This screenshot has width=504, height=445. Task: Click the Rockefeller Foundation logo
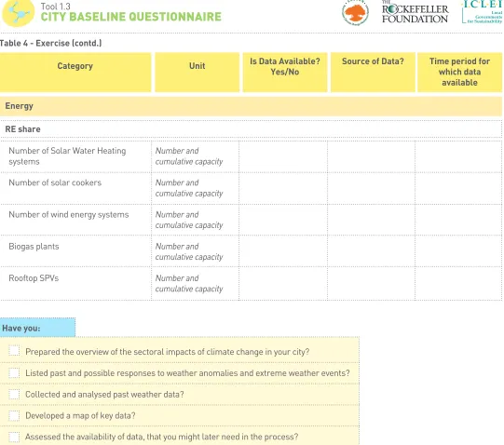coord(415,12)
